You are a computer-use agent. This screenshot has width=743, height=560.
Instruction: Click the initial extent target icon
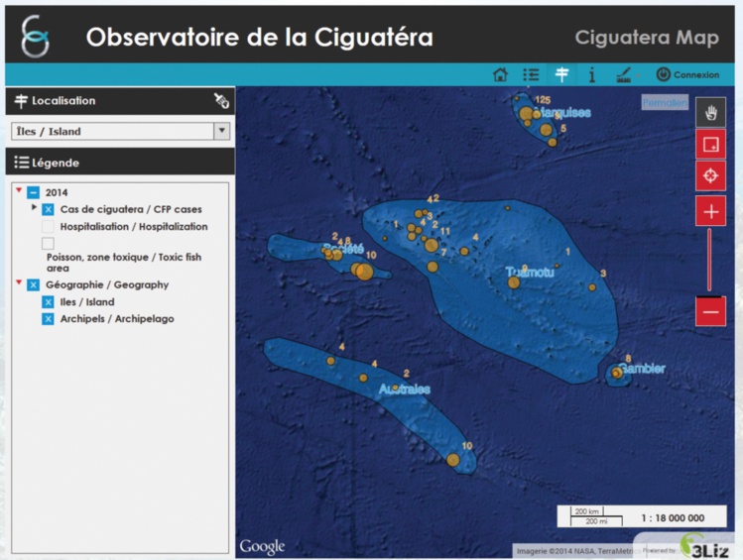coord(710,175)
